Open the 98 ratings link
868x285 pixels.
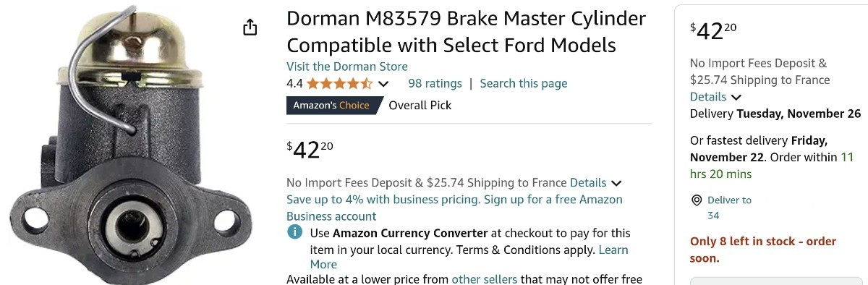coord(435,83)
